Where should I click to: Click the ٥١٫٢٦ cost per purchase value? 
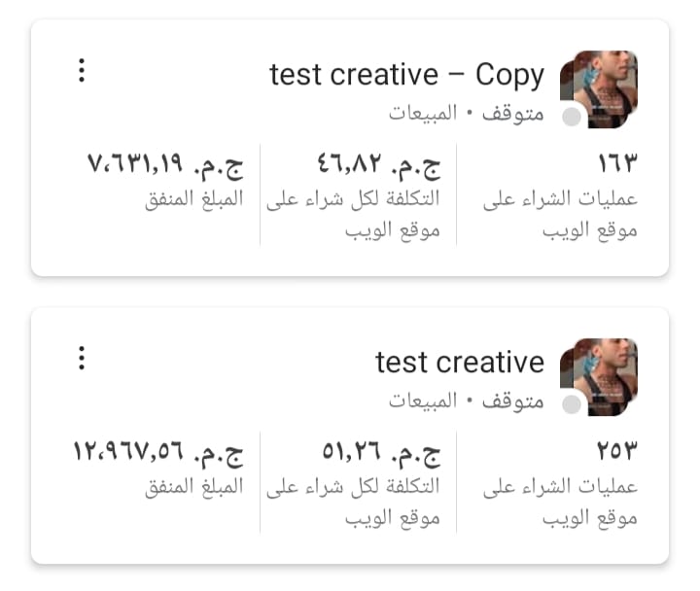tap(381, 452)
